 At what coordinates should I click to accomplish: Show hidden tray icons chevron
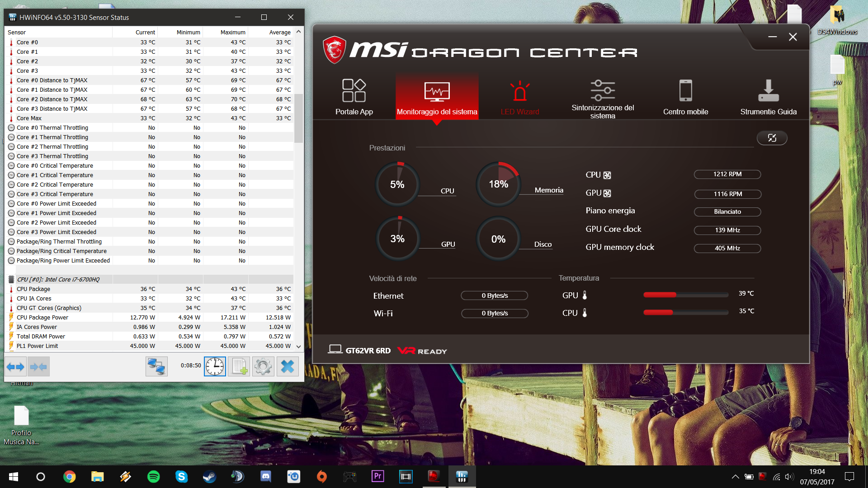[736, 477]
